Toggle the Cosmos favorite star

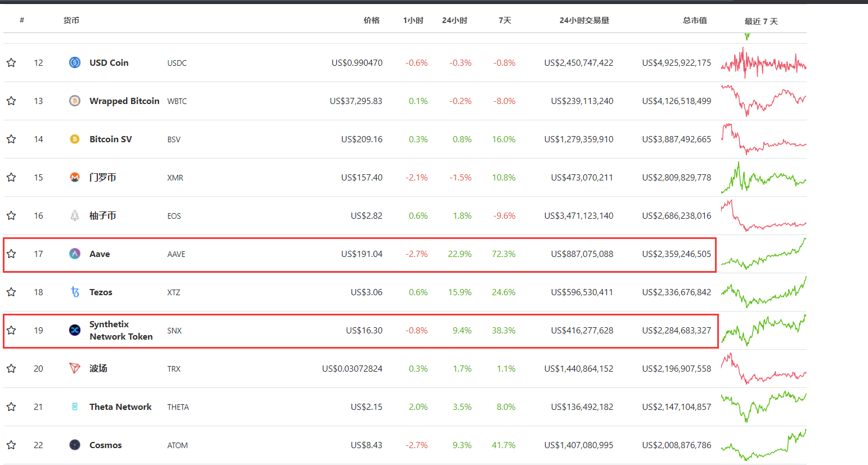pyautogui.click(x=11, y=445)
